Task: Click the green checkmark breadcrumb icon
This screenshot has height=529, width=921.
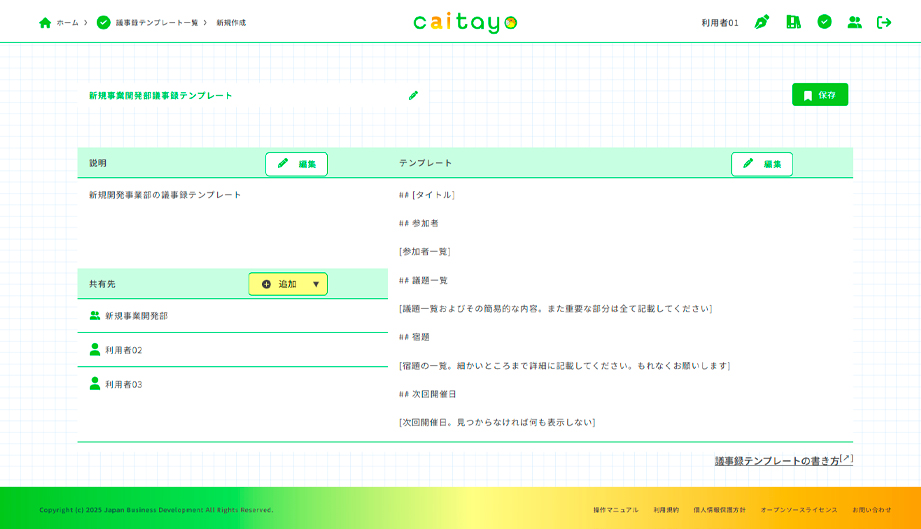Action: pos(103,22)
